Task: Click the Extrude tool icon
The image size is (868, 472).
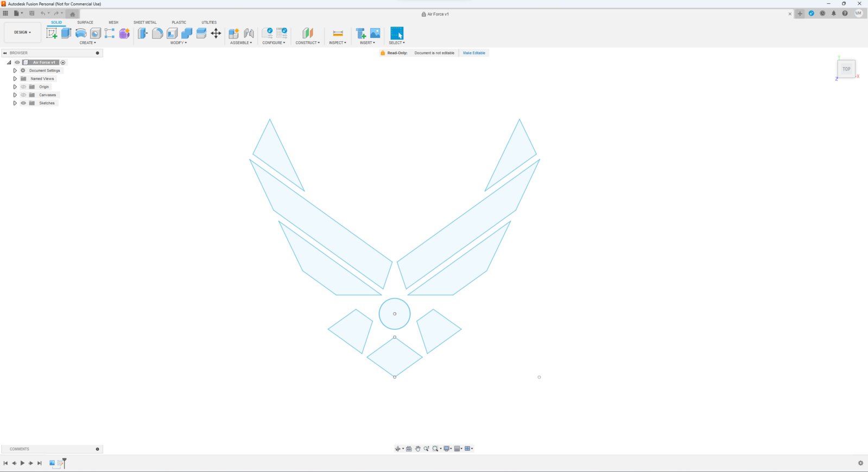Action: (x=66, y=33)
